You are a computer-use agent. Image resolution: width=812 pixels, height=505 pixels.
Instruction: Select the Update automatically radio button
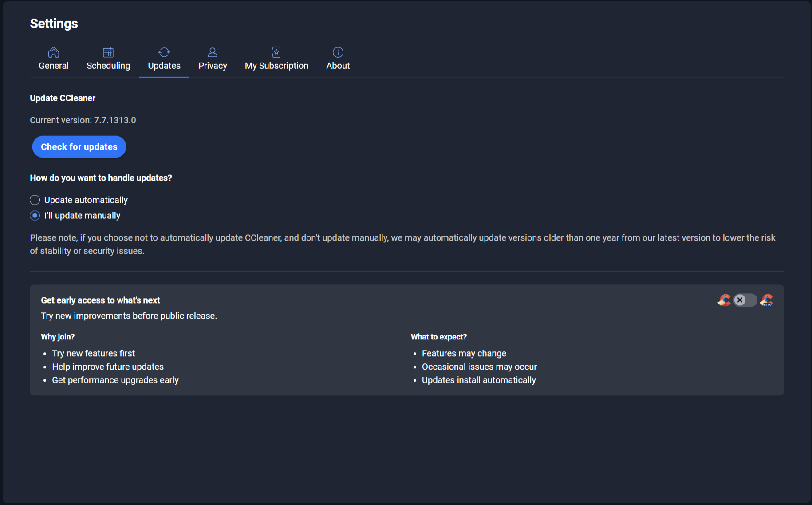[x=35, y=200]
